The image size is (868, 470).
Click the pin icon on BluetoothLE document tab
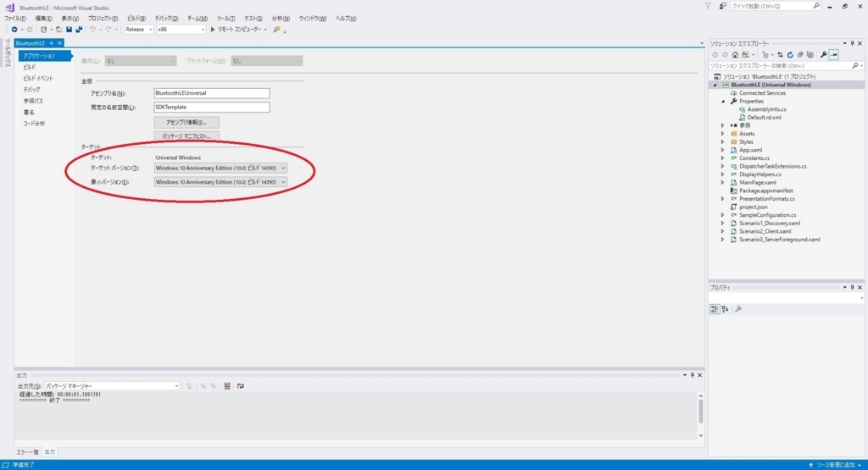tap(52, 43)
